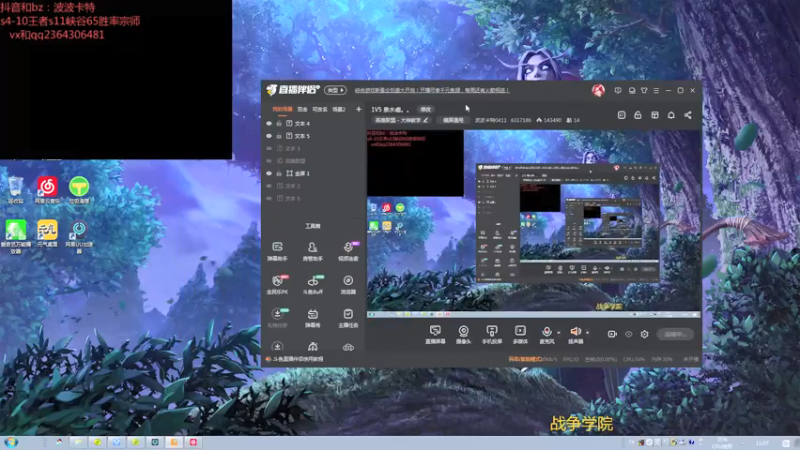Switch to the second scene tab
This screenshot has width=800, height=450.
point(302,109)
